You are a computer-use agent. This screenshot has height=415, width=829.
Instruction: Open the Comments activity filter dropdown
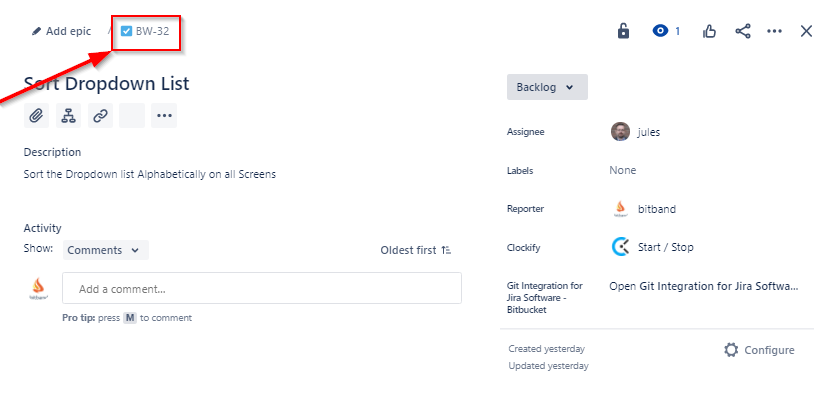pos(105,250)
